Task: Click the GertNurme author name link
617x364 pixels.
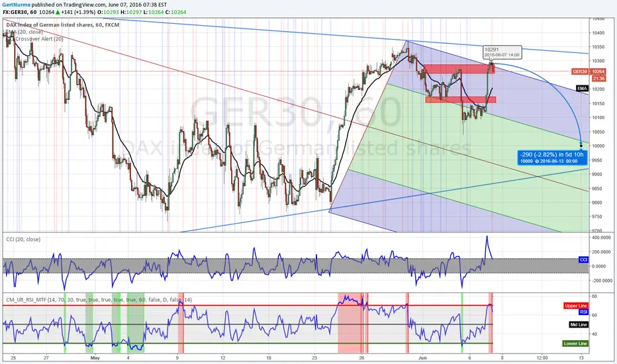Action: [x=17, y=5]
